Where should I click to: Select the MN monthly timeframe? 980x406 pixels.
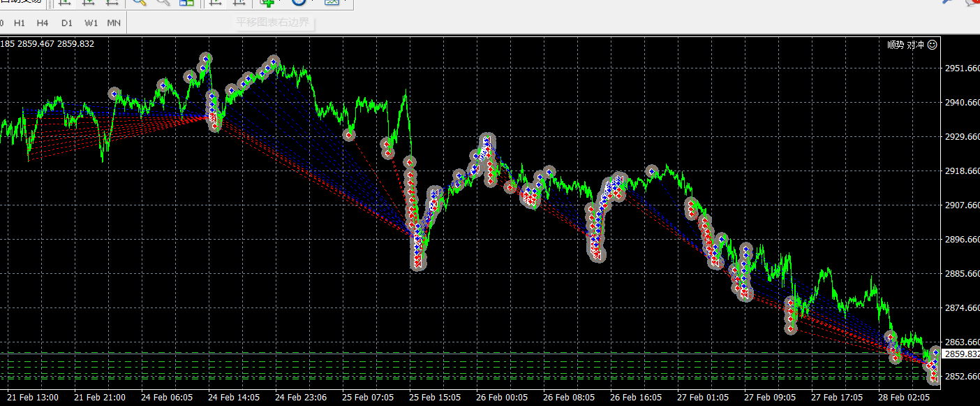pyautogui.click(x=114, y=23)
